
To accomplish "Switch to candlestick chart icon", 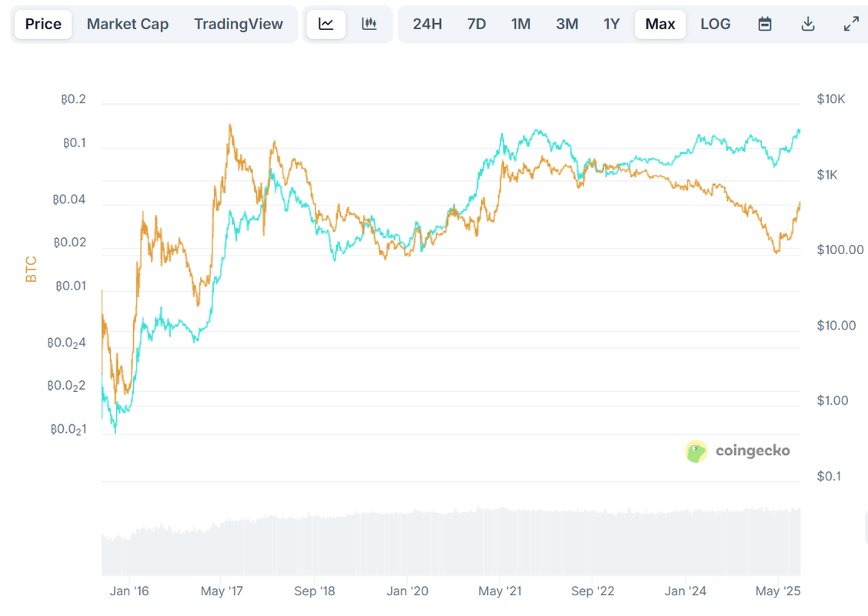I will click(x=369, y=25).
